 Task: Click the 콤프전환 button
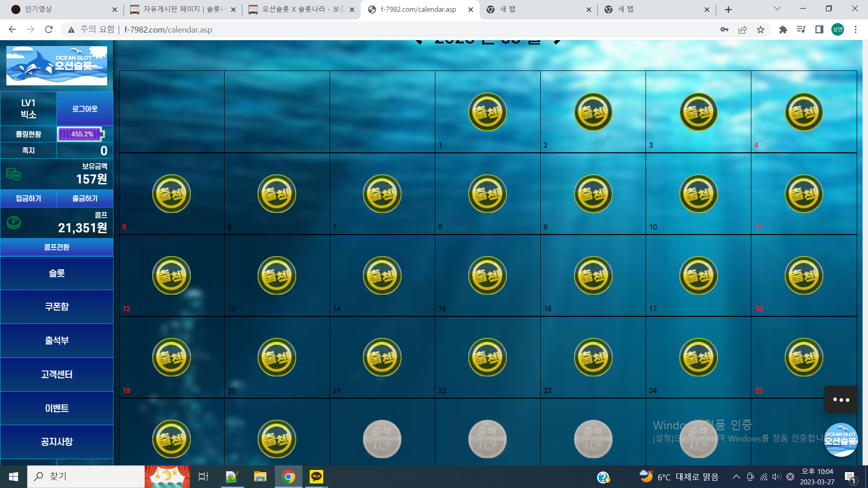pyautogui.click(x=57, y=247)
